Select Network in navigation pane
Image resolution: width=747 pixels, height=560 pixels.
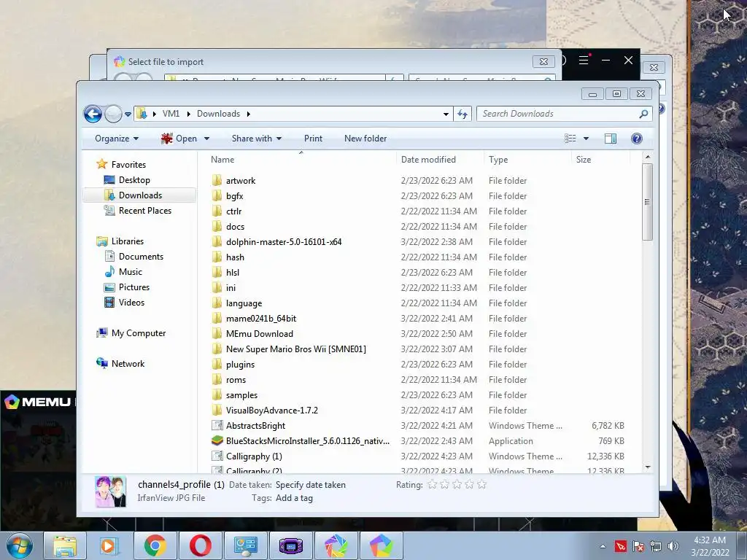click(x=120, y=363)
